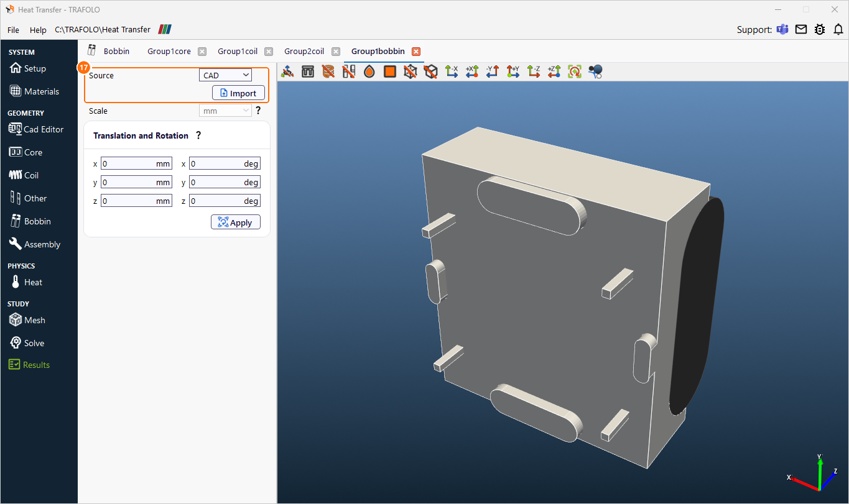Click the solid orange square toolbar icon

pyautogui.click(x=390, y=71)
